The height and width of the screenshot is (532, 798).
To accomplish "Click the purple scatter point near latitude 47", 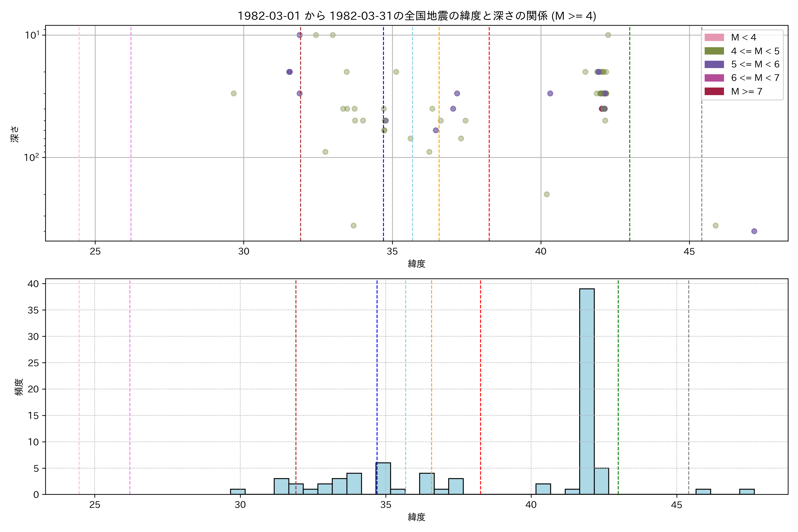I will [754, 231].
